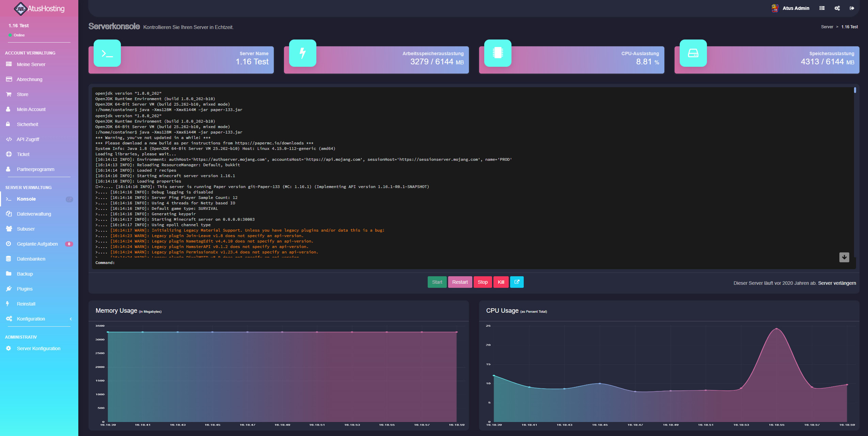This screenshot has width=868, height=436.
Task: Open Dateiverwaltung menu item
Action: tap(39, 214)
